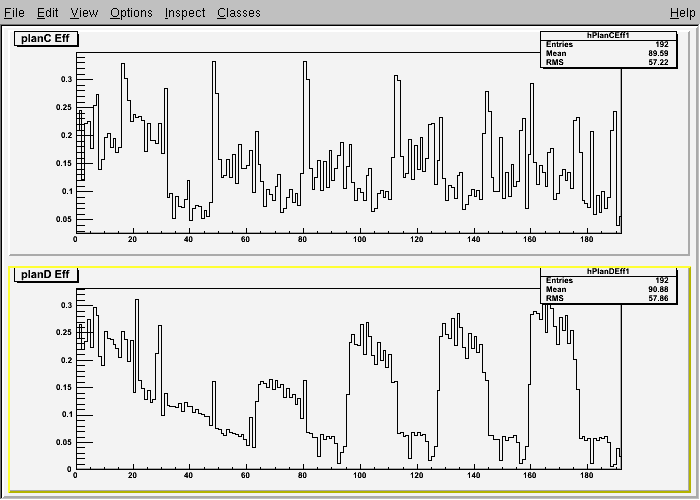Click y-axis label 0.15 in planC plot
This screenshot has width=700, height=500.
point(64,163)
